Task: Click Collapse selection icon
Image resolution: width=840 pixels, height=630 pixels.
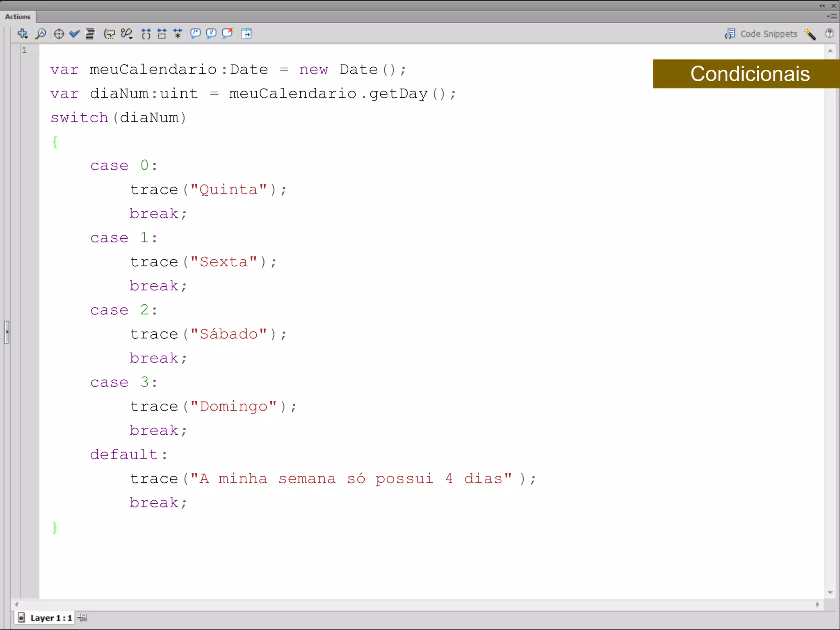Action: 162,34
